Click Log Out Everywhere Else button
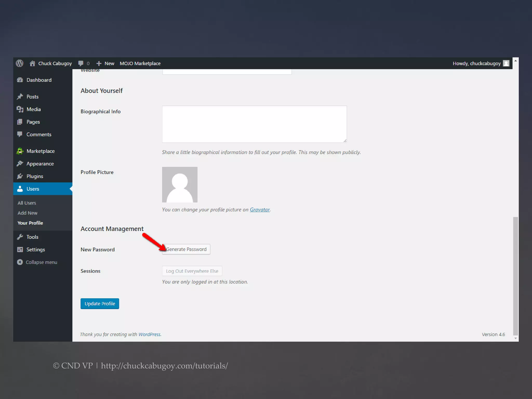The width and height of the screenshot is (532, 399). click(x=192, y=271)
